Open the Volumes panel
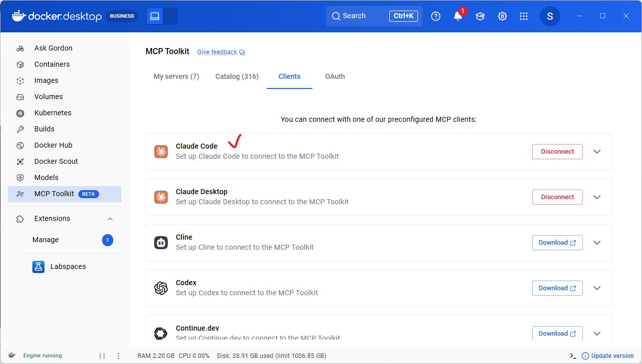The height and width of the screenshot is (364, 642). coord(49,97)
